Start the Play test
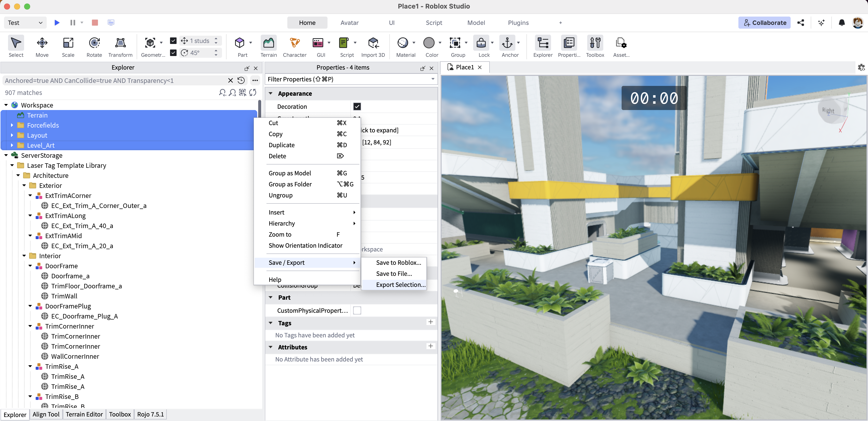The image size is (868, 421). point(57,23)
